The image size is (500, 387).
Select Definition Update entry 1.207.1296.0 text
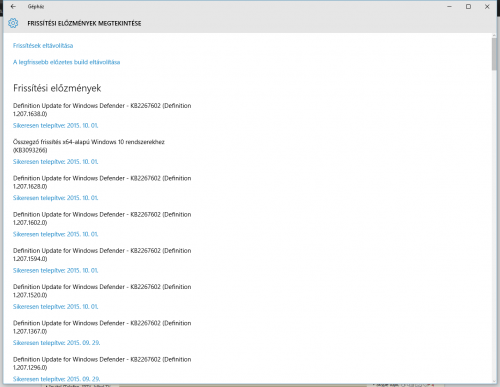[x=102, y=363]
